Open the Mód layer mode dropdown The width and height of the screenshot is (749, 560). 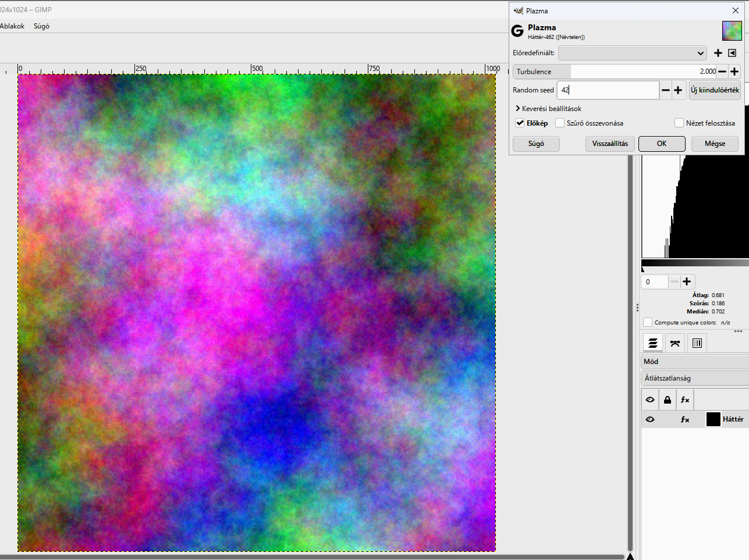click(x=695, y=361)
